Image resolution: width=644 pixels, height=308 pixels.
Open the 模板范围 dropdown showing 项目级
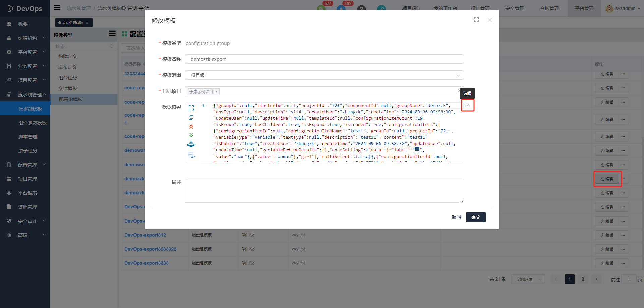(324, 75)
